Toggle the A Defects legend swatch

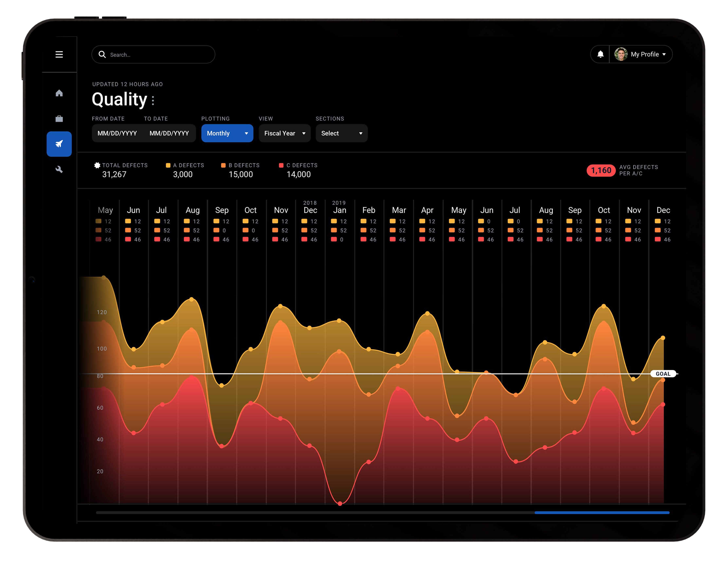[x=168, y=165]
